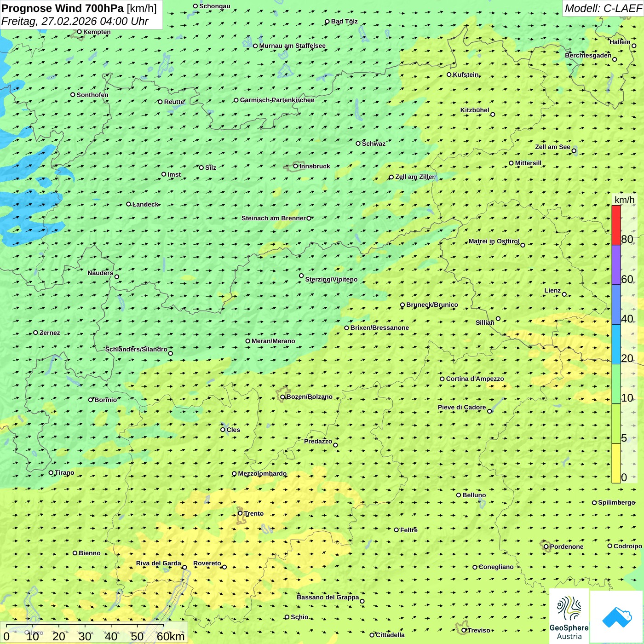Select the purple 60–80 km/h legend swatch

coord(616,265)
